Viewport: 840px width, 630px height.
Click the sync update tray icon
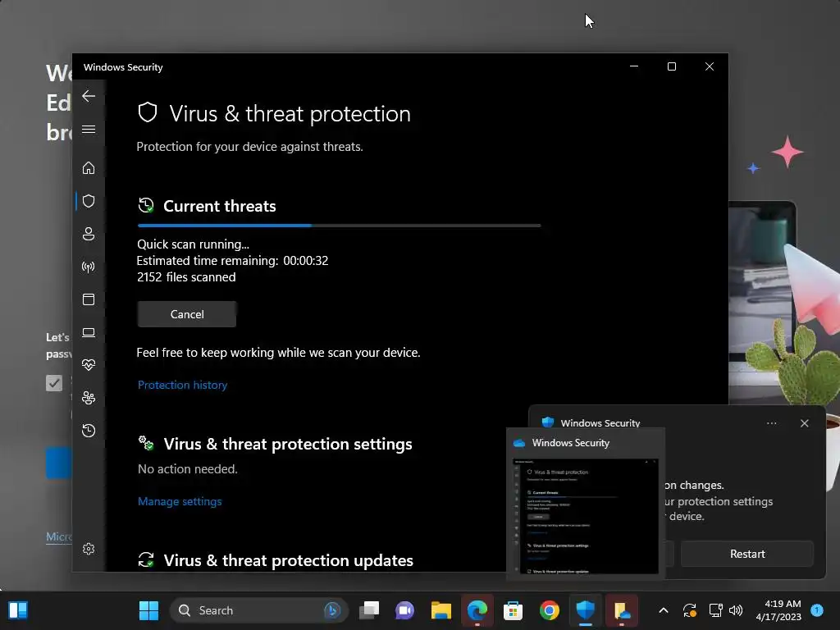point(689,610)
